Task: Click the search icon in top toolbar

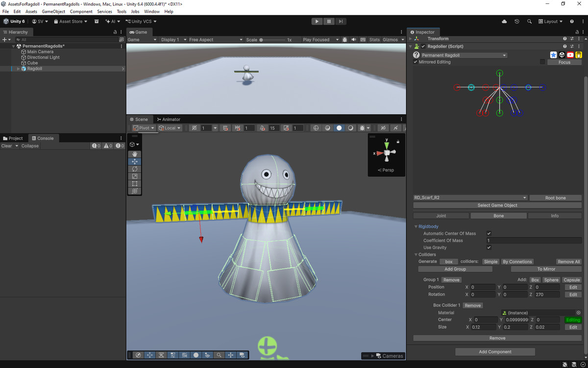Action: [530, 22]
